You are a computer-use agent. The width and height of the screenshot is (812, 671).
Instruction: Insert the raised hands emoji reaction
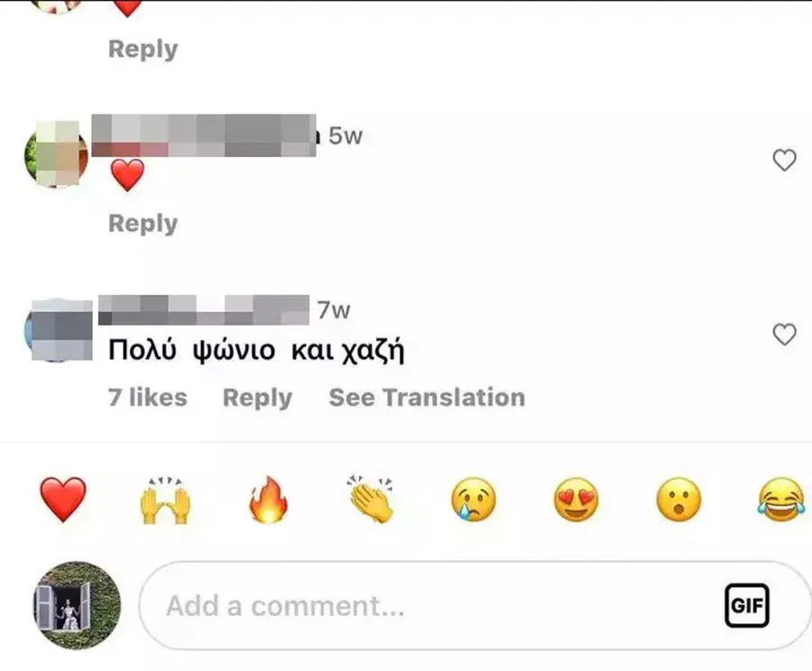tap(165, 501)
